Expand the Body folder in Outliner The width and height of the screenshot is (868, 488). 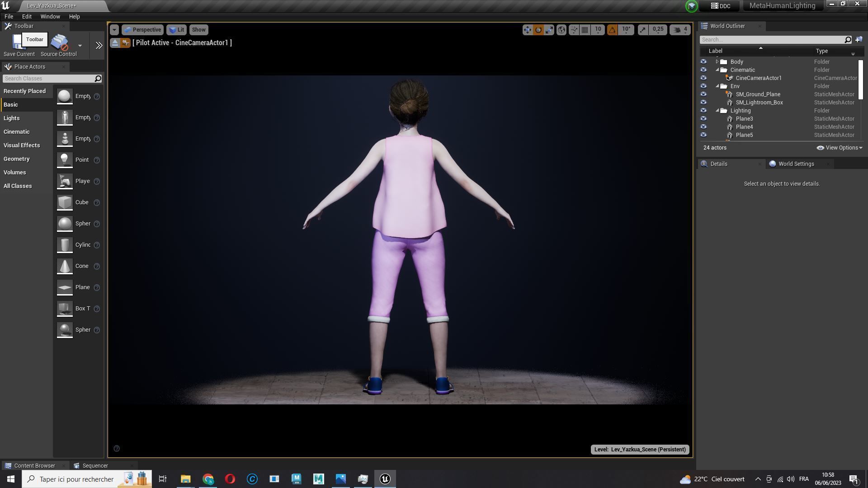point(717,62)
